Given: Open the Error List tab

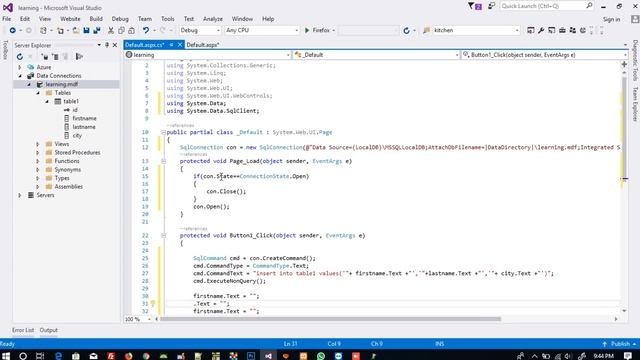Looking at the screenshot, I should coord(23,330).
